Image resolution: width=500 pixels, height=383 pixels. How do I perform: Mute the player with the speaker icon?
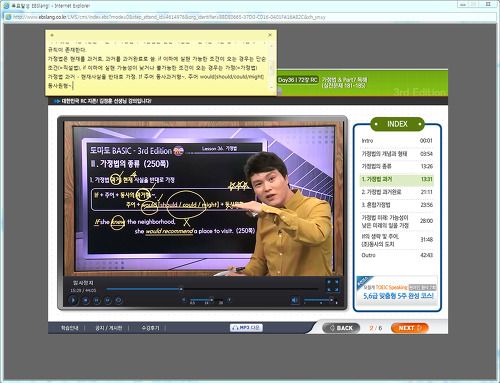point(295,300)
